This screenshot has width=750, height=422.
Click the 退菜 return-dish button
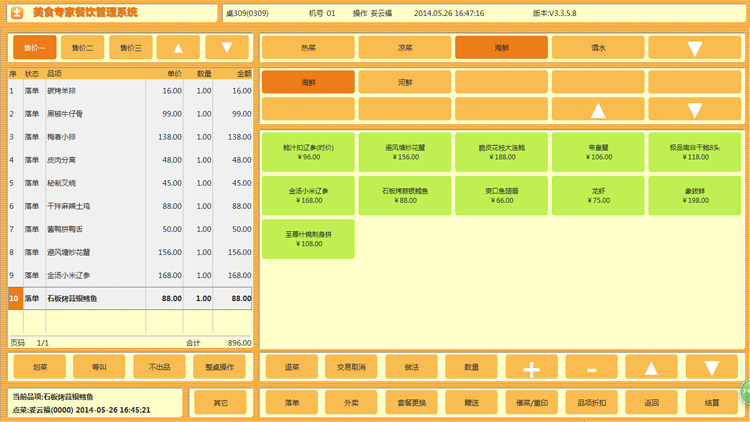[x=292, y=367]
